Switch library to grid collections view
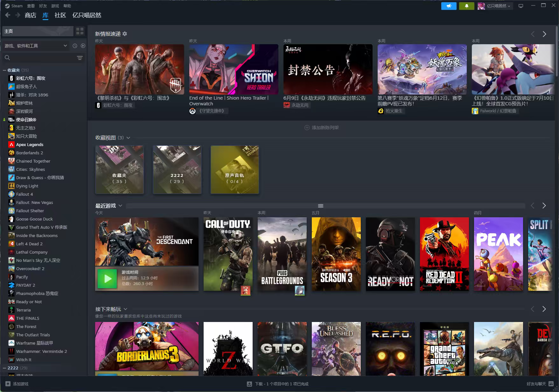The width and height of the screenshot is (559, 392). point(80,31)
